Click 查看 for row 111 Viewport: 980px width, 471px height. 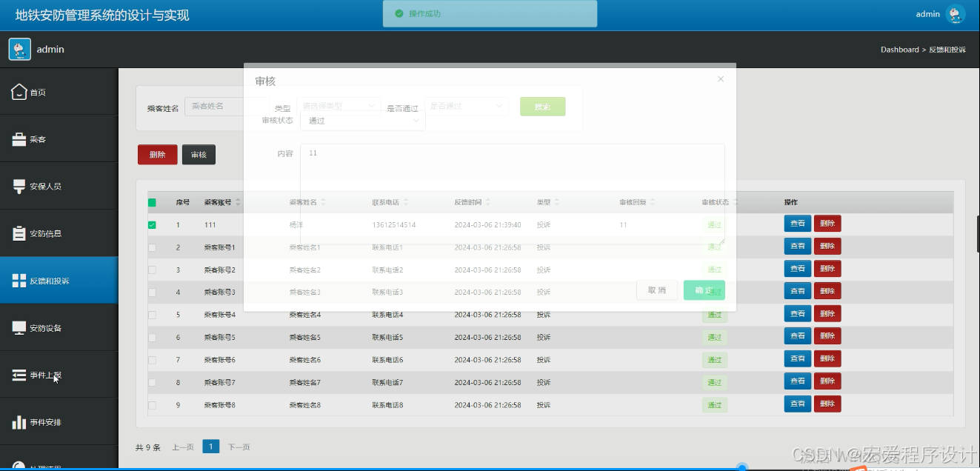point(798,224)
